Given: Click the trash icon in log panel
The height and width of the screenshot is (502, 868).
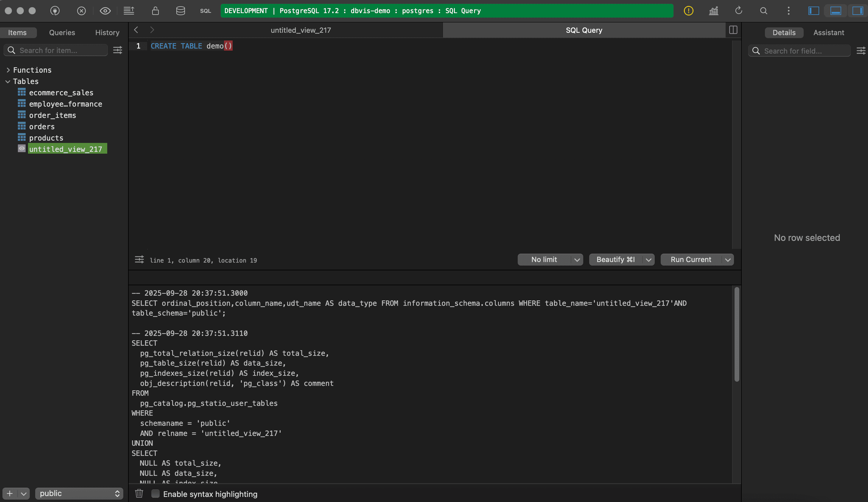Looking at the screenshot, I should pos(139,493).
